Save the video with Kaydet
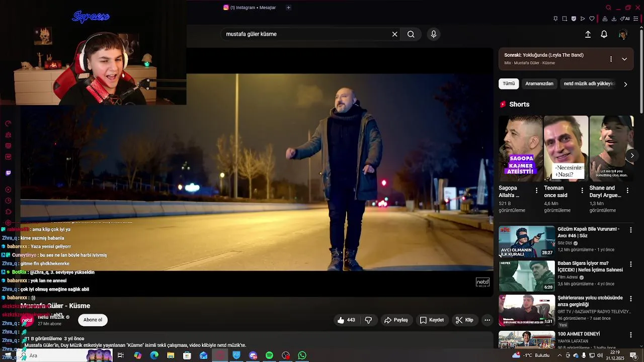 coord(432,320)
